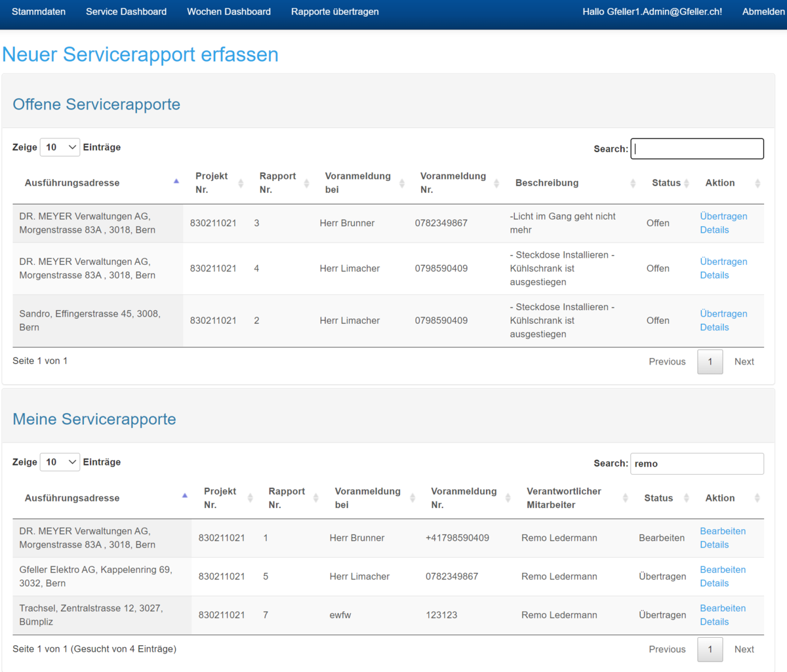Open the Stammdaten menu

coord(39,12)
